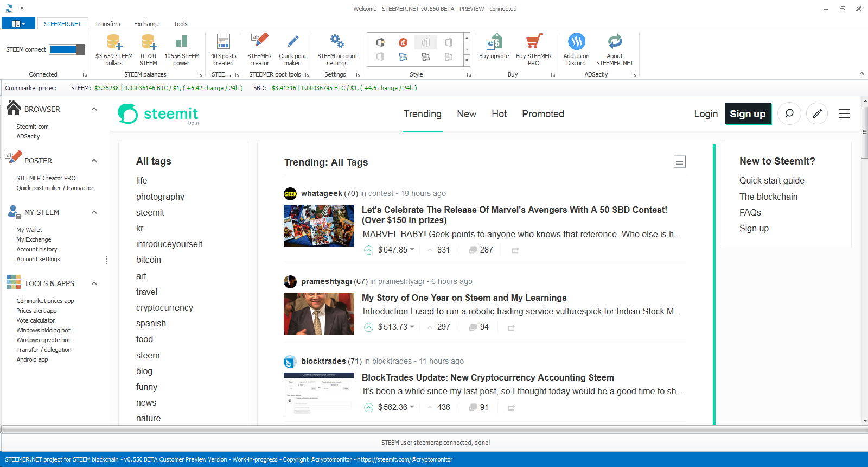Open the Promoted posts tab
The width and height of the screenshot is (868, 467).
[543, 114]
